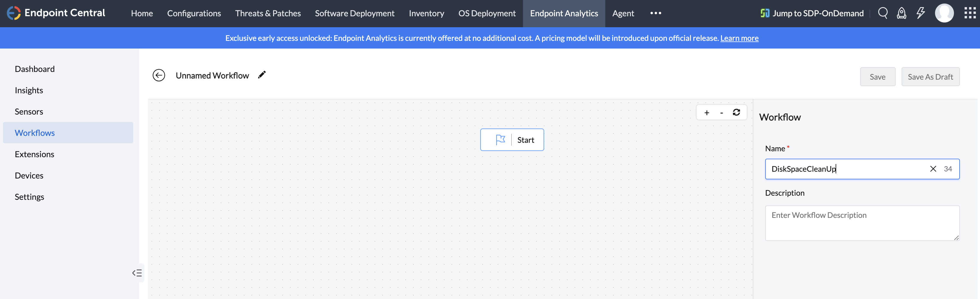This screenshot has width=980, height=299.
Task: Reset the workflow canvas view
Action: pyautogui.click(x=736, y=112)
